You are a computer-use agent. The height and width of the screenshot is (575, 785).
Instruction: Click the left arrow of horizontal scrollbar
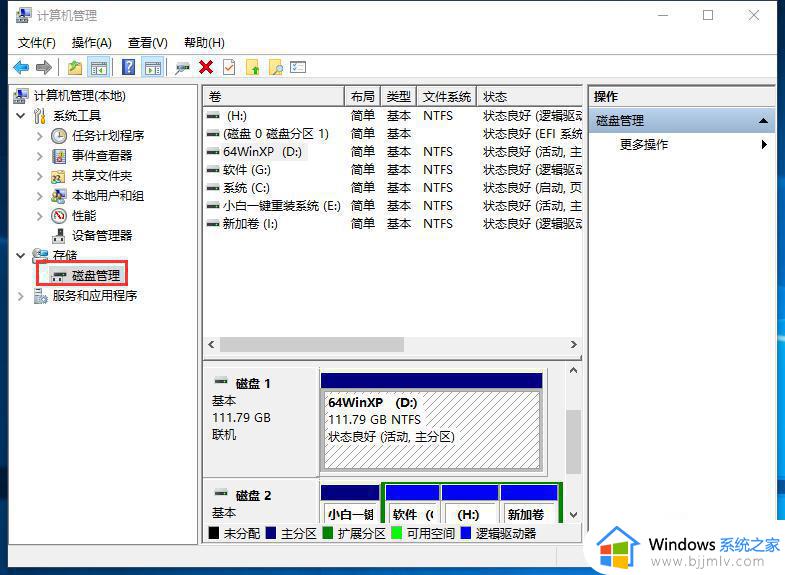(x=211, y=344)
